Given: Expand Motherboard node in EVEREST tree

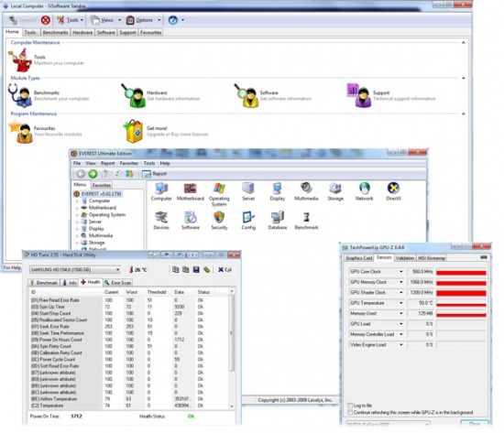Looking at the screenshot, I should tap(77, 208).
